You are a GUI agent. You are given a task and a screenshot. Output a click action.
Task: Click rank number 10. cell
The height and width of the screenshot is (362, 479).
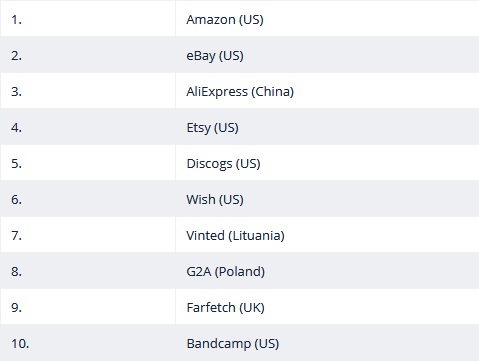point(20,344)
